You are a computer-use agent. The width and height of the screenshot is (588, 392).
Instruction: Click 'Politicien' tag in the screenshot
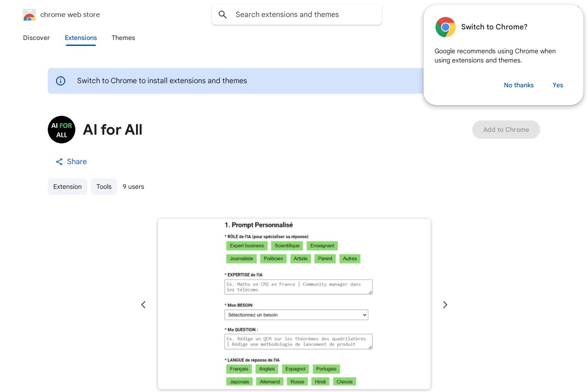(273, 259)
